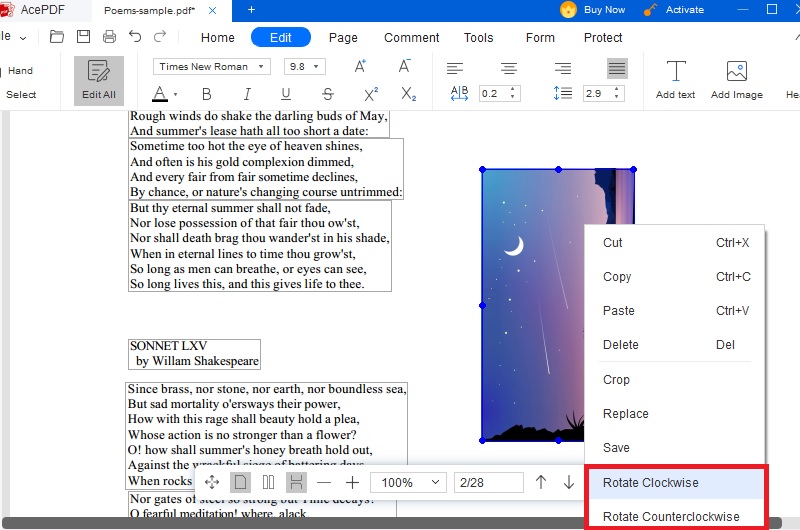Enable the pan move tool in bottom bar
The width and height of the screenshot is (800, 530).
click(x=212, y=482)
